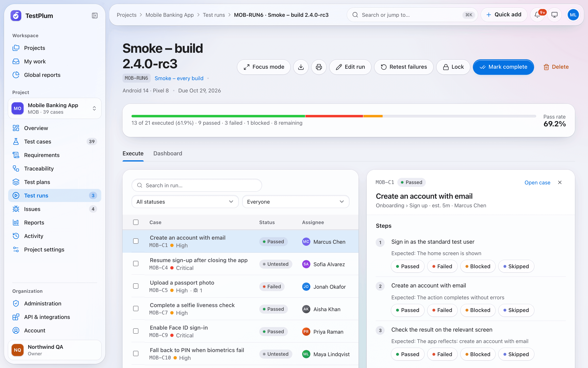Click the TestPlum logo icon

16,16
